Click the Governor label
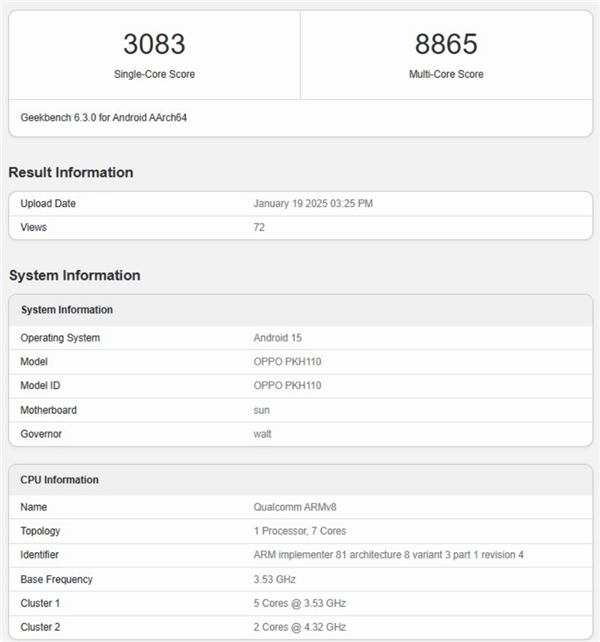Screen dimensions: 600x642 coord(41,434)
